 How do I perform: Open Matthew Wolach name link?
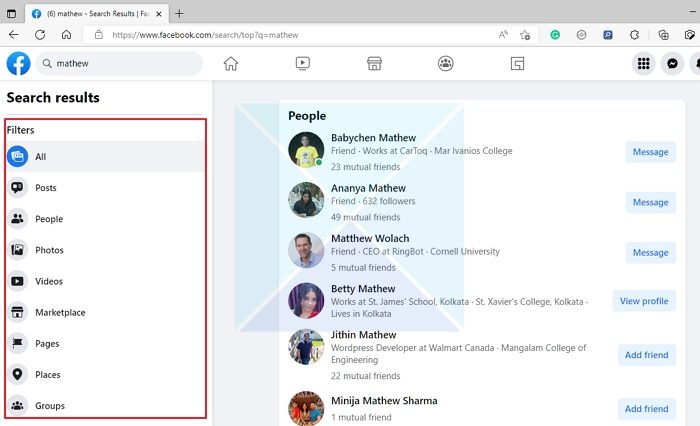(x=370, y=238)
